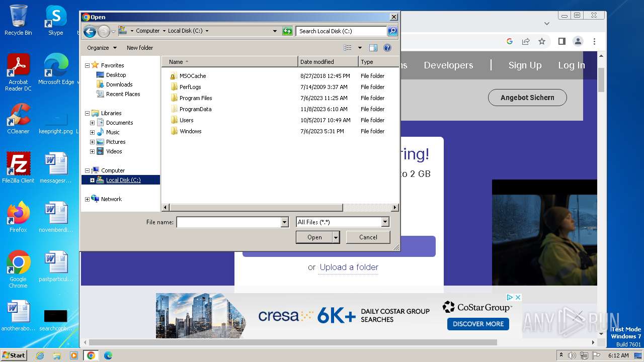Click the Search Local Disk (C:) box
The image size is (644, 362).
342,31
